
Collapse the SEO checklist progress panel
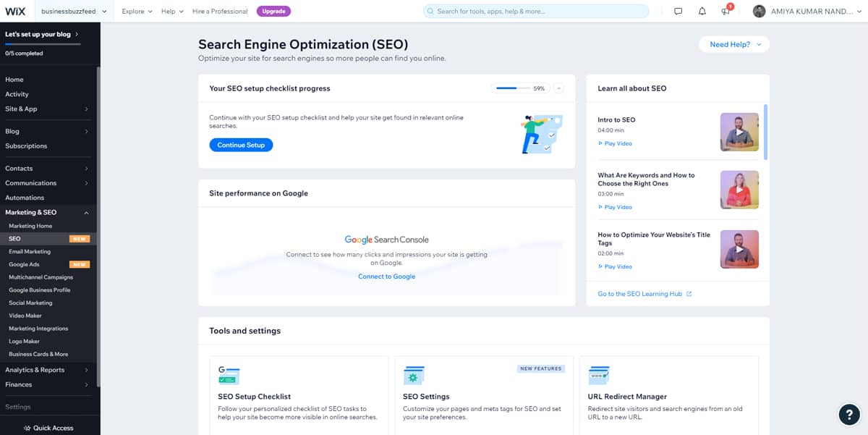click(x=558, y=88)
